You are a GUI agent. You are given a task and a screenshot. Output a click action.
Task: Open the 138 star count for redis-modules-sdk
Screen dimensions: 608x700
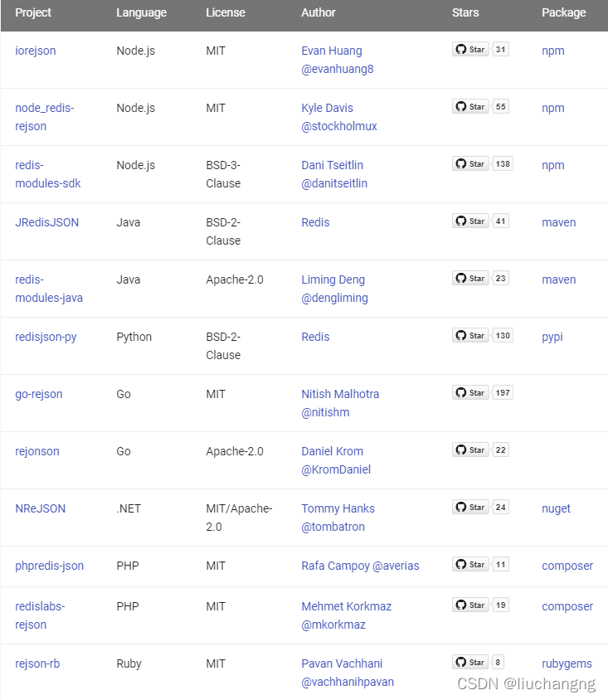click(503, 163)
